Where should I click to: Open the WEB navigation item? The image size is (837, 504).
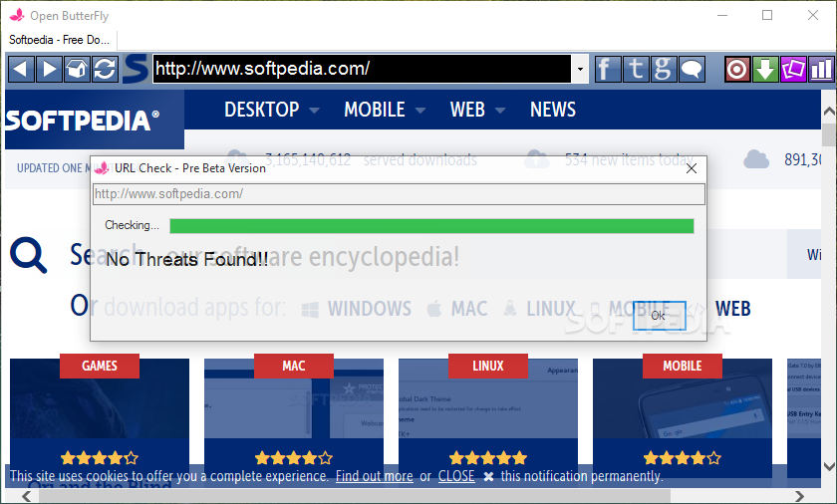467,110
